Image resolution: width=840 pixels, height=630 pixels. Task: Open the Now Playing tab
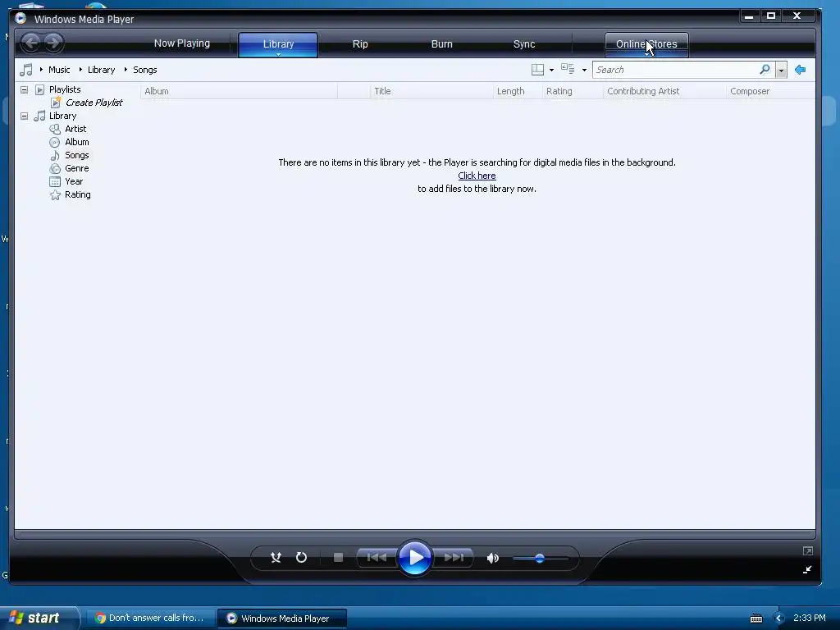point(181,43)
